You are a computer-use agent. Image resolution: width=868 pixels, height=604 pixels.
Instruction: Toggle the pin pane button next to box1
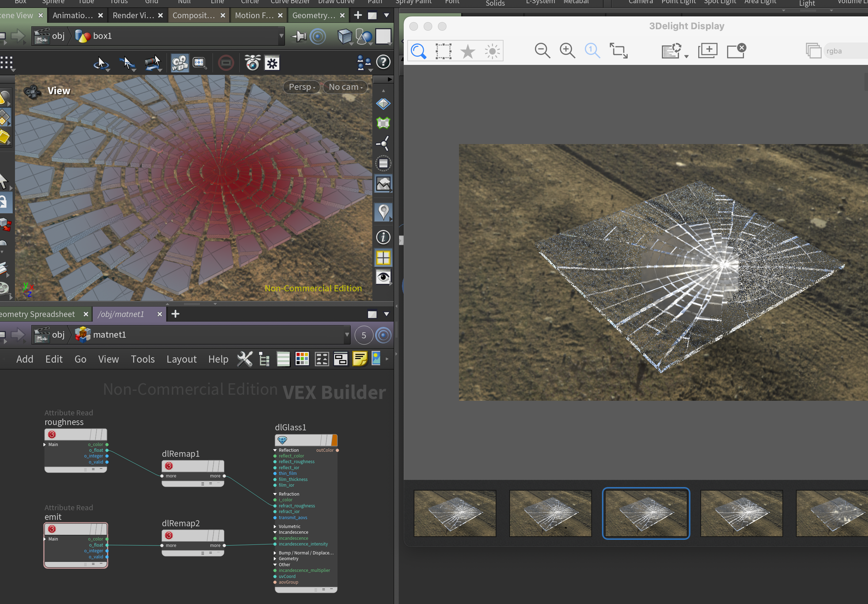[298, 36]
